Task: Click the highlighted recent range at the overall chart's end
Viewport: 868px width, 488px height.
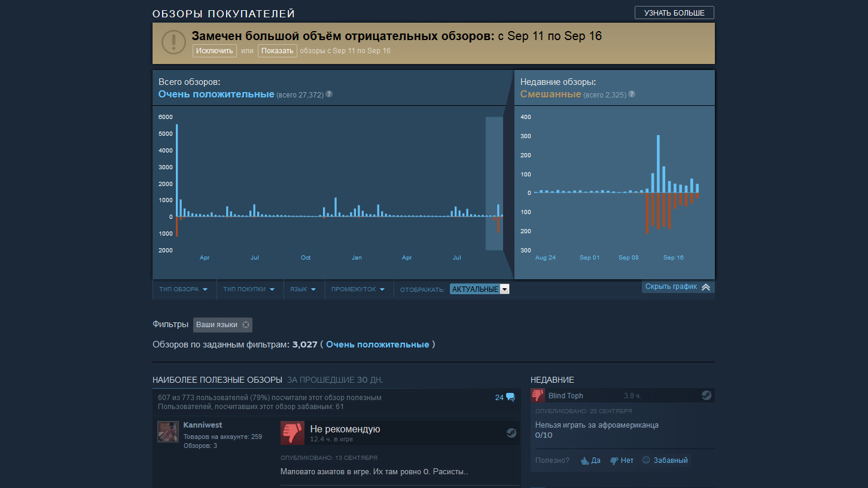Action: pyautogui.click(x=494, y=183)
